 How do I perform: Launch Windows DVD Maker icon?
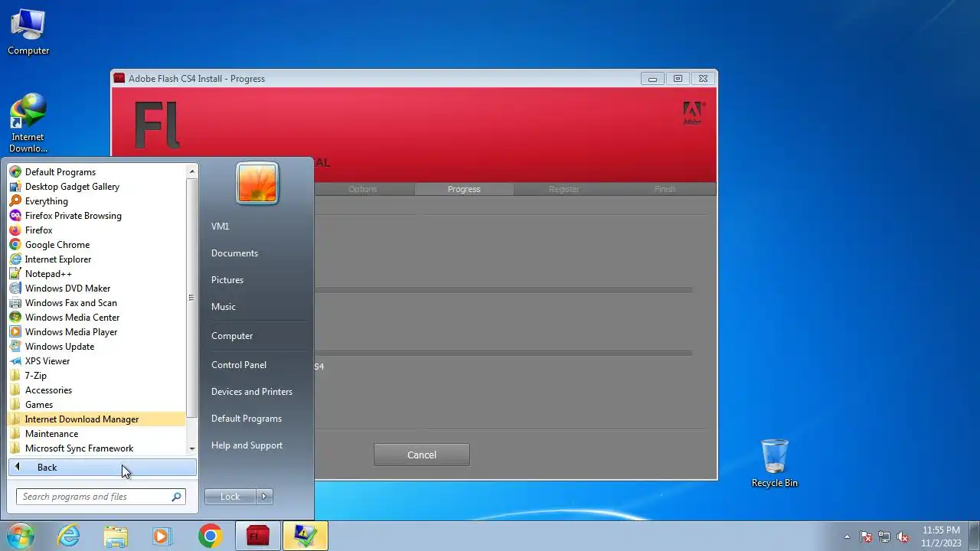point(15,289)
